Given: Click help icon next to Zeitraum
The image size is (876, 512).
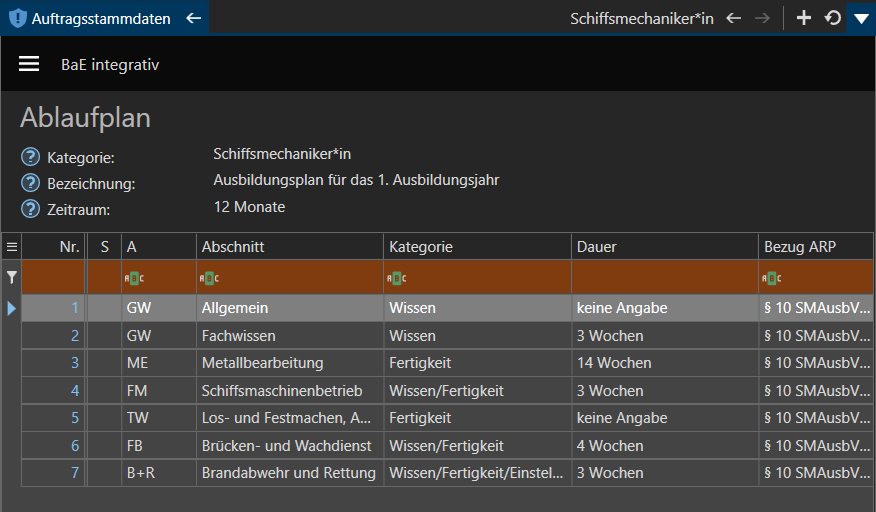Looking at the screenshot, I should pos(30,209).
